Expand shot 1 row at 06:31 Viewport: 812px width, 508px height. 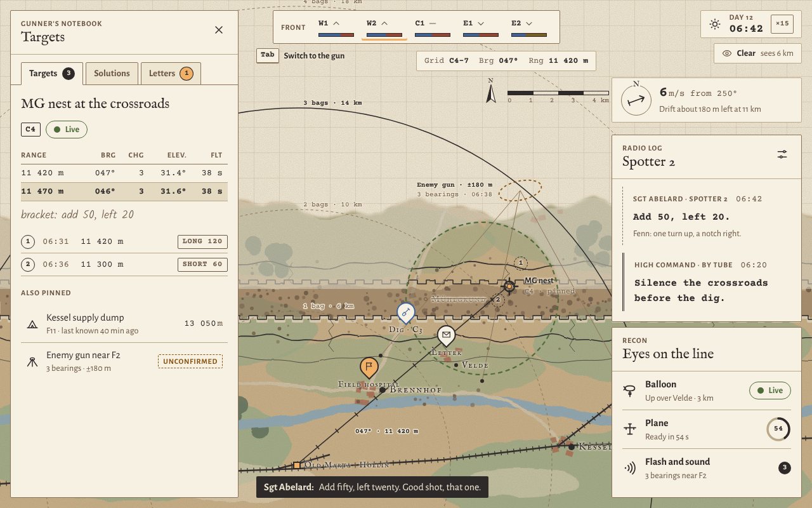coord(124,241)
